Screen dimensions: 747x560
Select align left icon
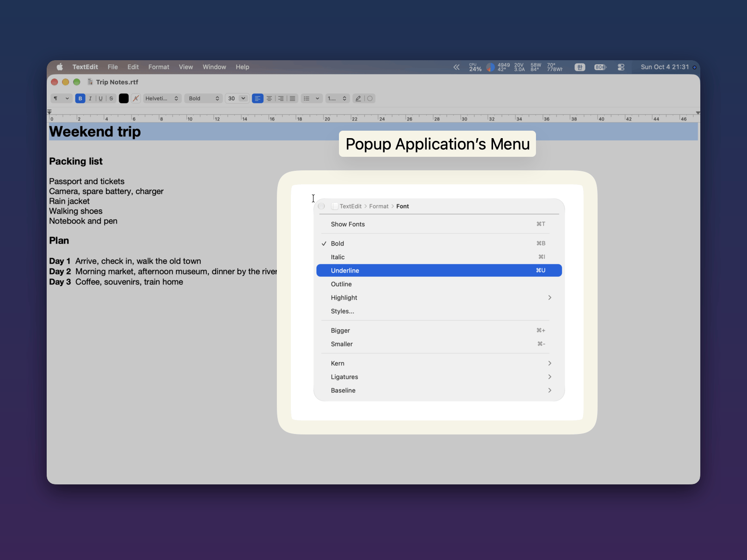258,98
